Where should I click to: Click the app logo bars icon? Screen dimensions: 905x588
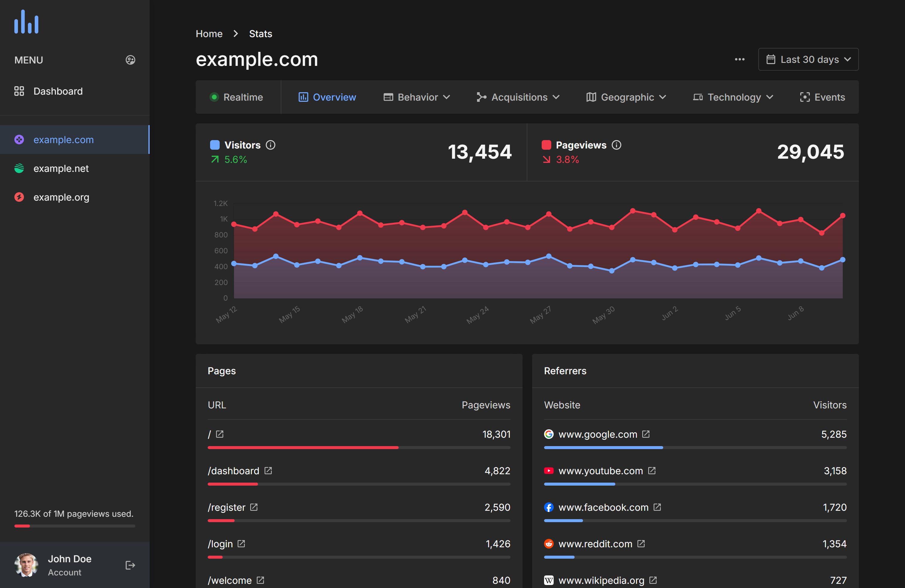[x=27, y=22]
